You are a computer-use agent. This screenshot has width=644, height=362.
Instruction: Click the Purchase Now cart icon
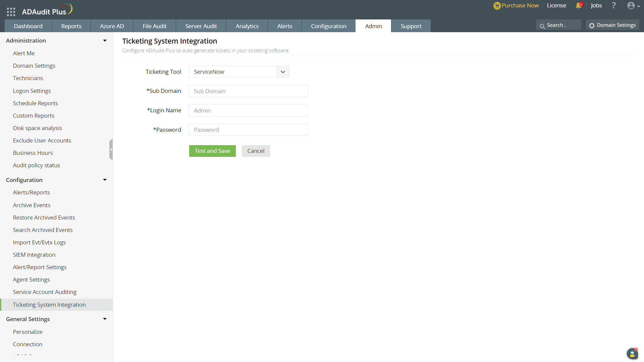(x=497, y=6)
